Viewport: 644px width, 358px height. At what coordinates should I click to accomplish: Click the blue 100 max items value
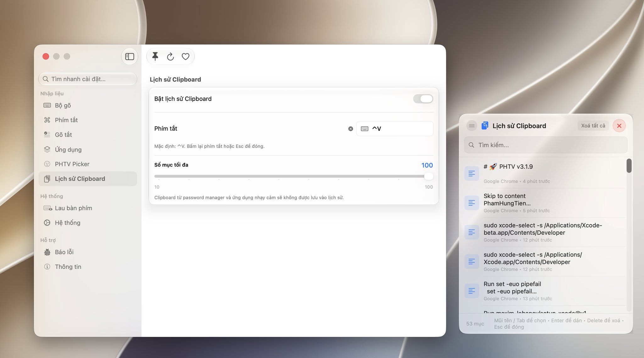tap(427, 165)
